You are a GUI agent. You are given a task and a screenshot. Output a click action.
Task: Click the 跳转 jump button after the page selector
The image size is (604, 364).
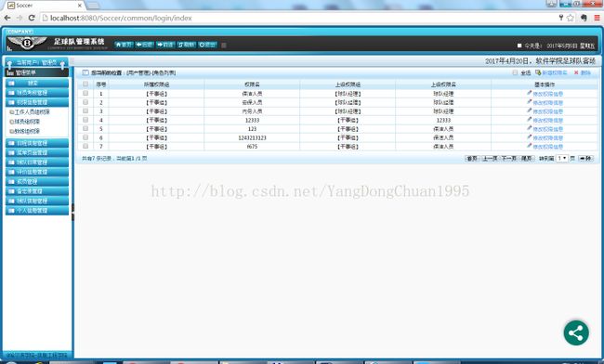585,158
